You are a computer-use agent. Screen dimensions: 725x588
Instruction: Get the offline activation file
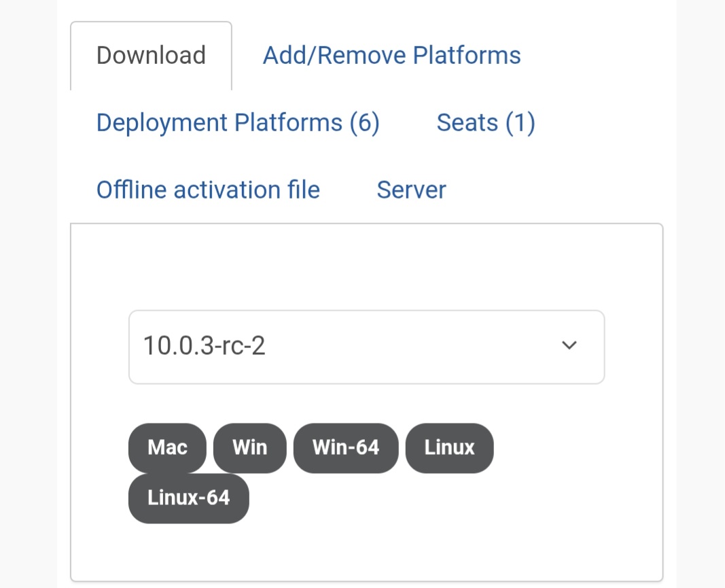tap(208, 190)
